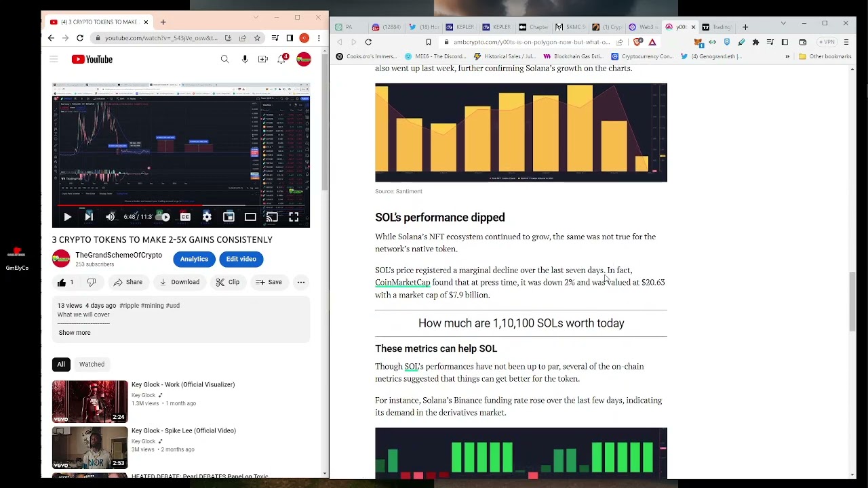Image resolution: width=868 pixels, height=488 pixels.
Task: Go to YouTube home logo
Action: 92,60
